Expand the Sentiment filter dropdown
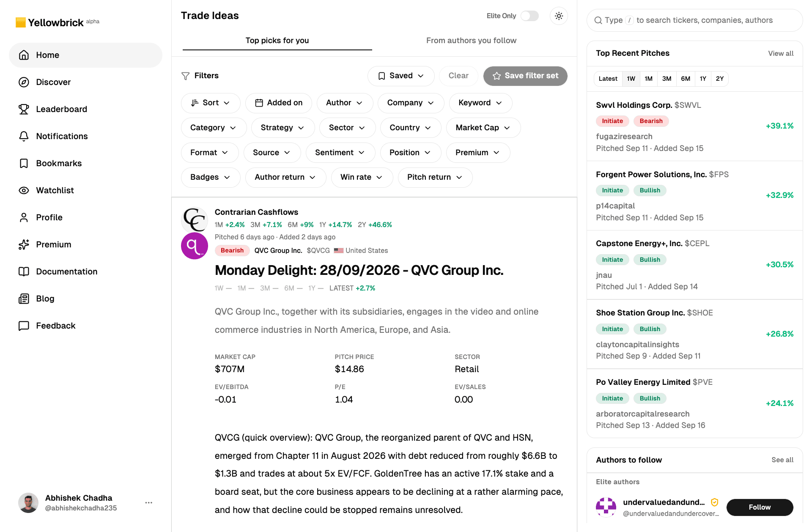The width and height of the screenshot is (812, 532). coord(340,153)
